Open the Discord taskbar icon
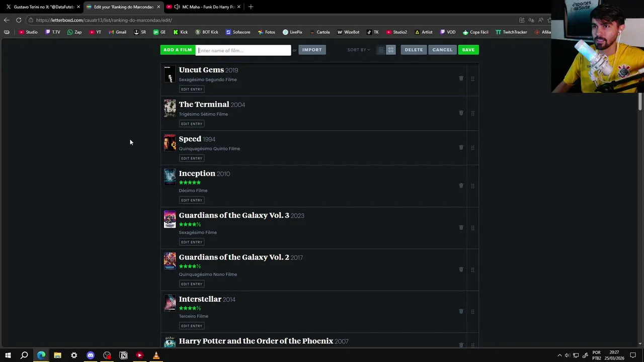 (x=91, y=355)
